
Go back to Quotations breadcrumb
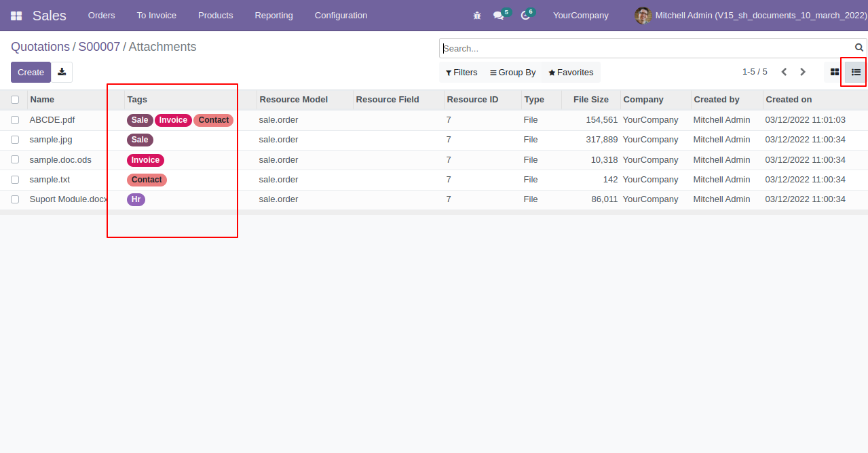point(40,47)
